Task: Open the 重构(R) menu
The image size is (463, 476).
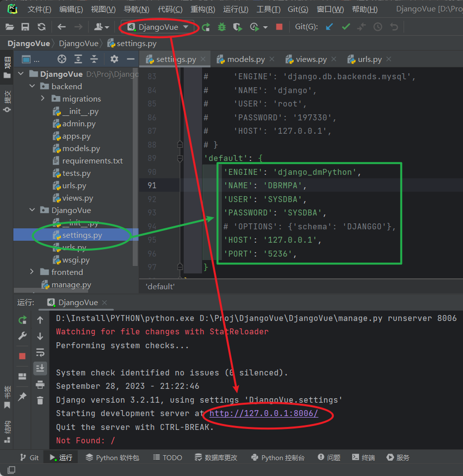Action: (203, 9)
